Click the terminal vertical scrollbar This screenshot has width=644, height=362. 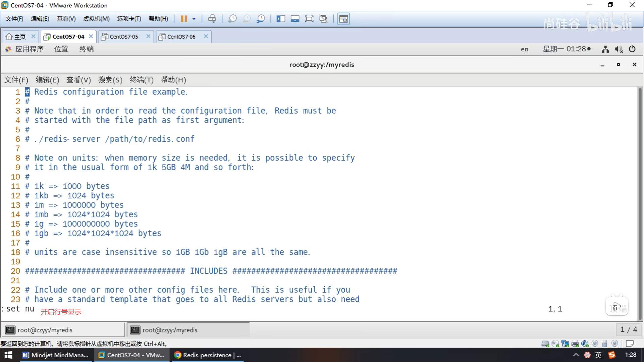click(640, 201)
